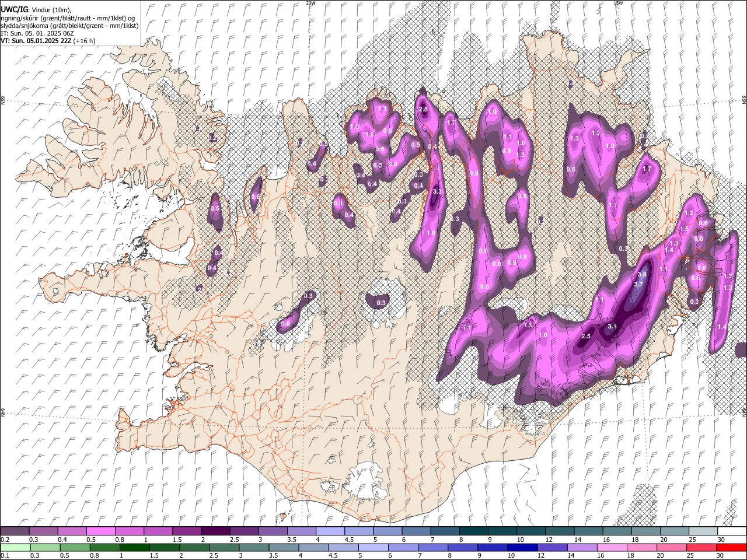
Task: Click the 3.8 snowfall value on the map
Action: point(642,274)
